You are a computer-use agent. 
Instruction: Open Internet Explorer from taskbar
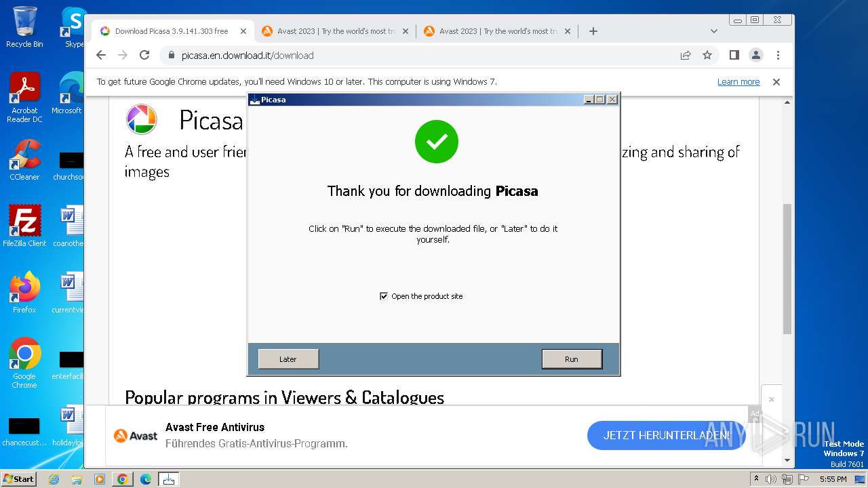[54, 479]
